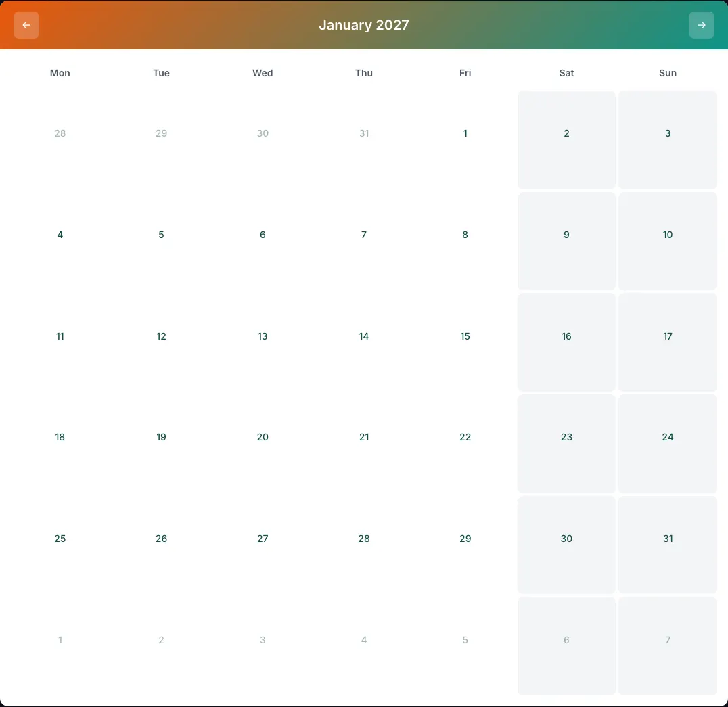Pick Monday January 4
Image resolution: width=728 pixels, height=707 pixels.
(x=60, y=241)
